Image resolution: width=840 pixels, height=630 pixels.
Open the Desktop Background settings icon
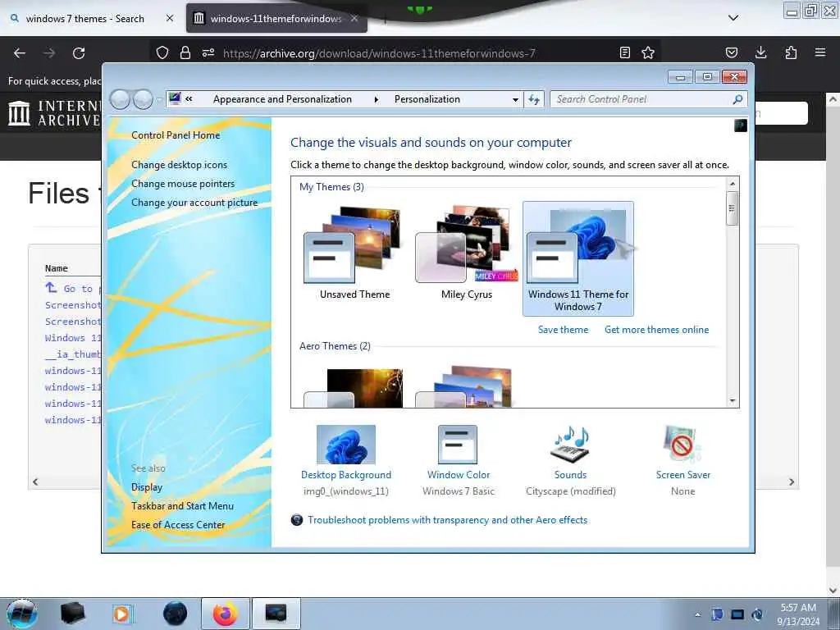[x=346, y=445]
